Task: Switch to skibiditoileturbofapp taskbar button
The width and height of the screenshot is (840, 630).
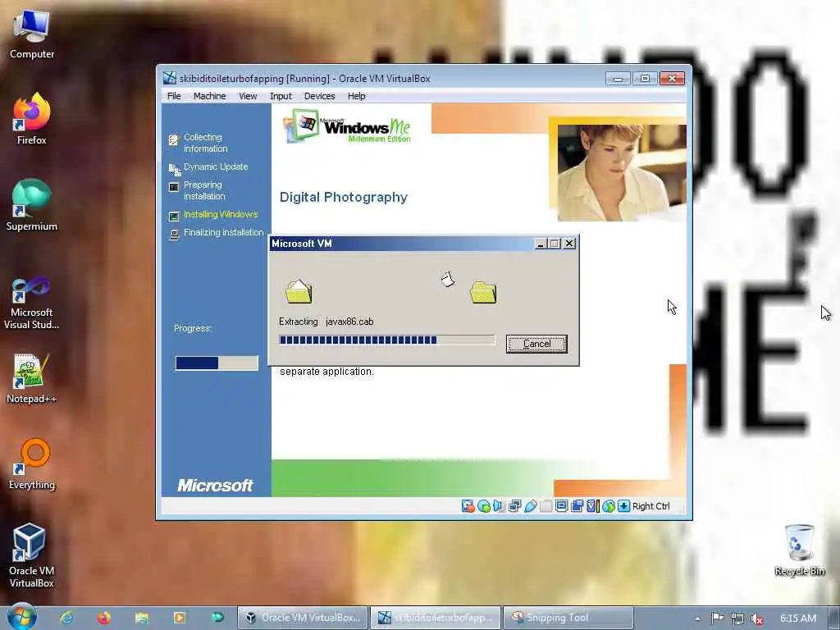Action: [436, 618]
